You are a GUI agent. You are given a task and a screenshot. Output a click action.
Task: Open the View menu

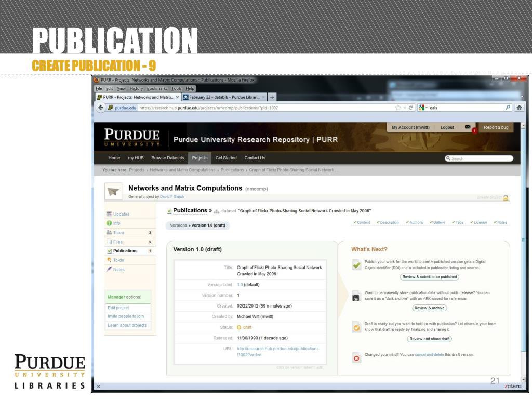point(121,88)
